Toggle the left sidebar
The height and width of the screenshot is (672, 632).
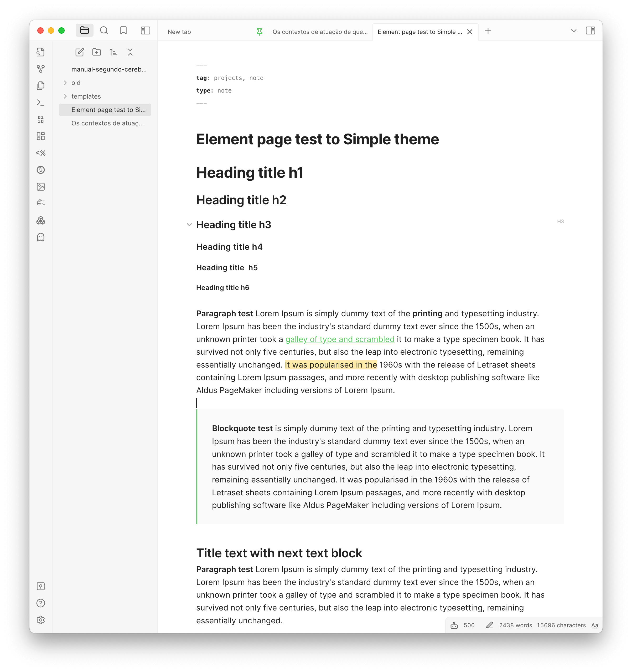coord(145,31)
